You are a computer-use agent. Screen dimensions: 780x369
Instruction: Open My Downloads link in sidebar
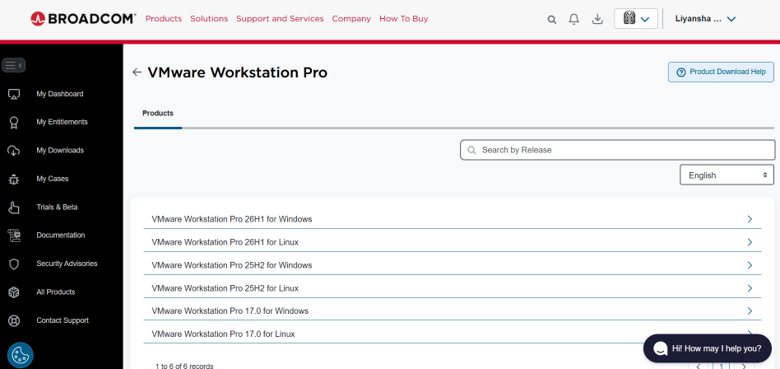(60, 150)
